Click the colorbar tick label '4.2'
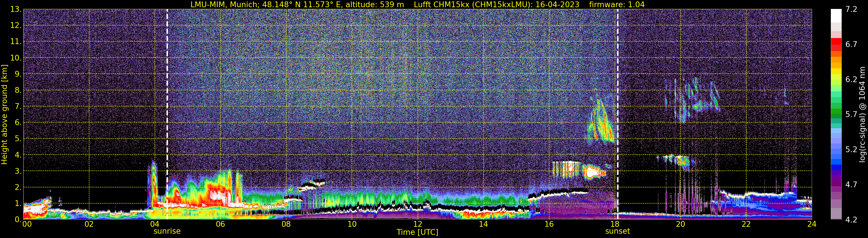Screen dimensions: 868x238 coord(851,220)
